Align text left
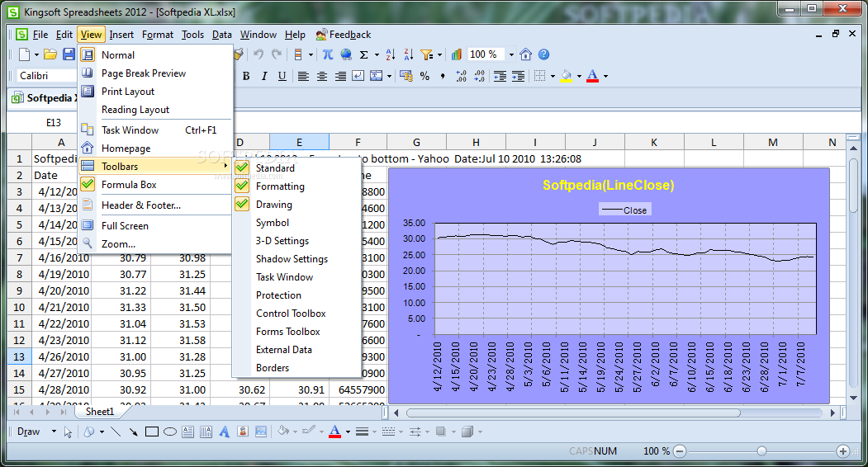868x467 pixels. (303, 77)
